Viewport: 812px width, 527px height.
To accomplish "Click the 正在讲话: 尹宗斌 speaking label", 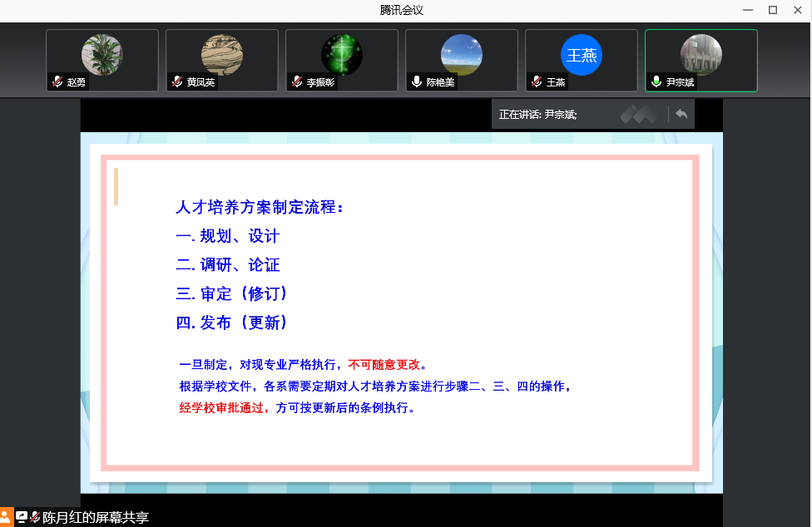I will [x=537, y=115].
